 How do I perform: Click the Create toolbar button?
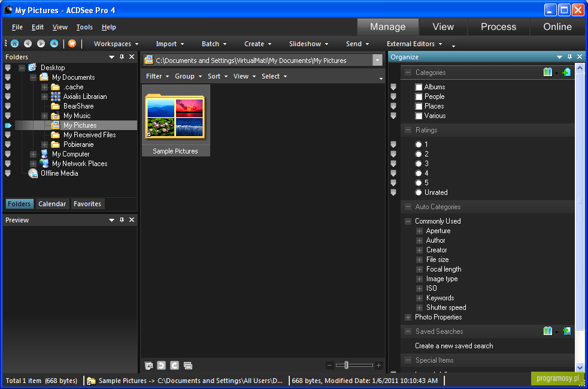tap(257, 44)
